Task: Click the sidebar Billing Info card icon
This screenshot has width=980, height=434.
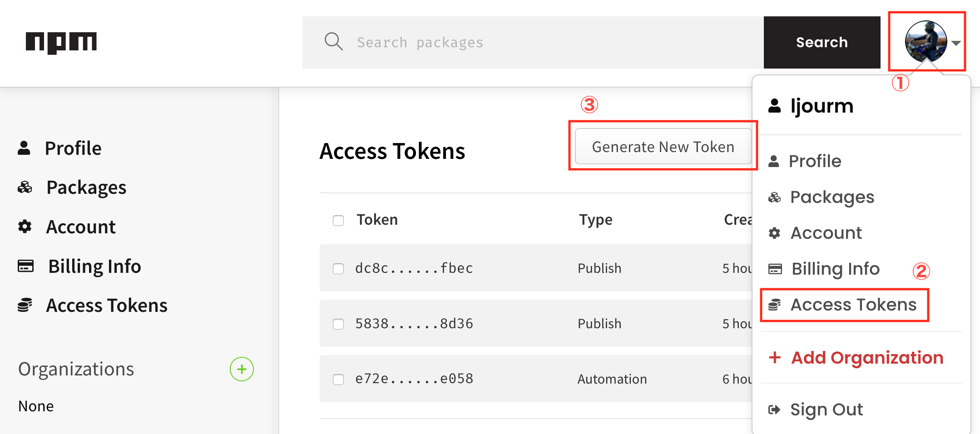Action: (x=25, y=266)
